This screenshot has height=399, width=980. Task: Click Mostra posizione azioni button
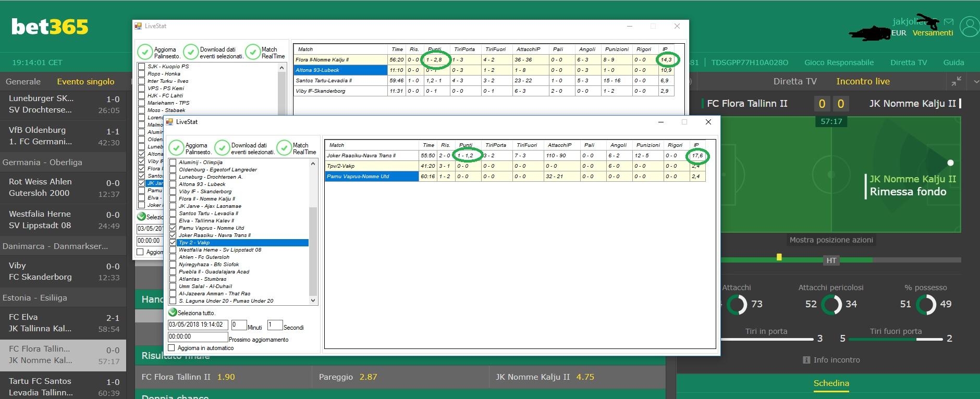click(x=831, y=240)
